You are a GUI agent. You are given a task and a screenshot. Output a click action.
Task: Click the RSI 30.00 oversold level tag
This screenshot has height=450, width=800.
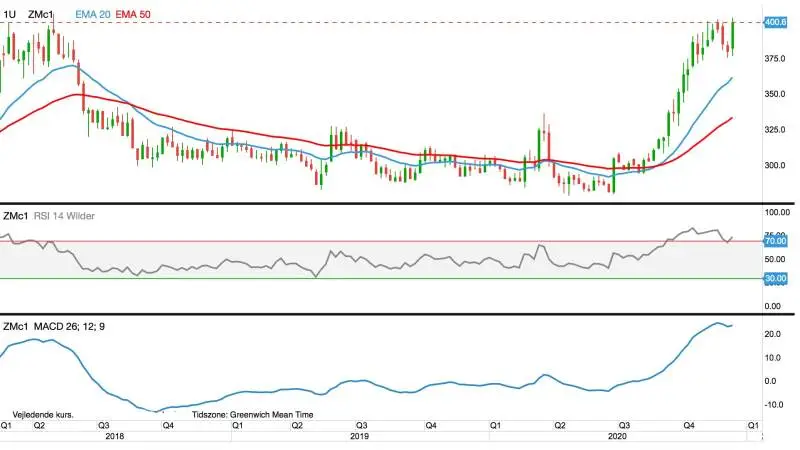pyautogui.click(x=775, y=278)
